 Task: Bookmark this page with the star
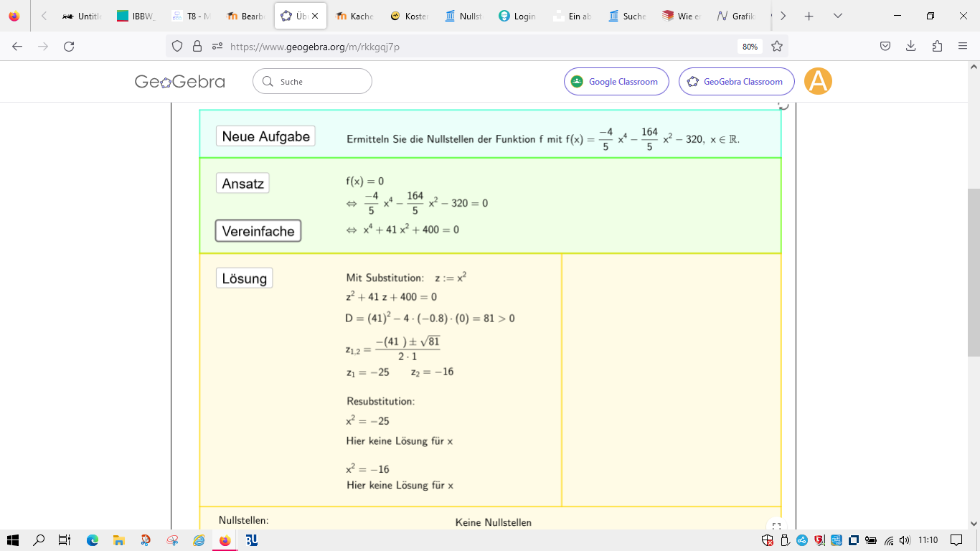[776, 47]
